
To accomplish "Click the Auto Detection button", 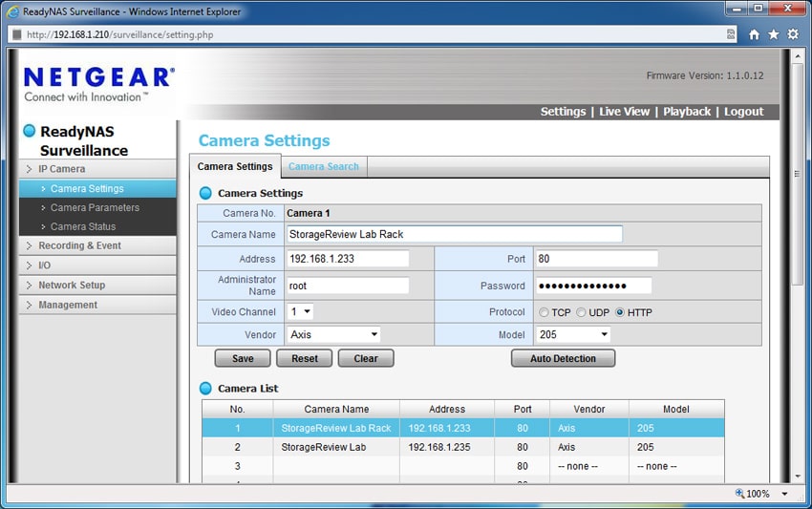I will pos(563,358).
